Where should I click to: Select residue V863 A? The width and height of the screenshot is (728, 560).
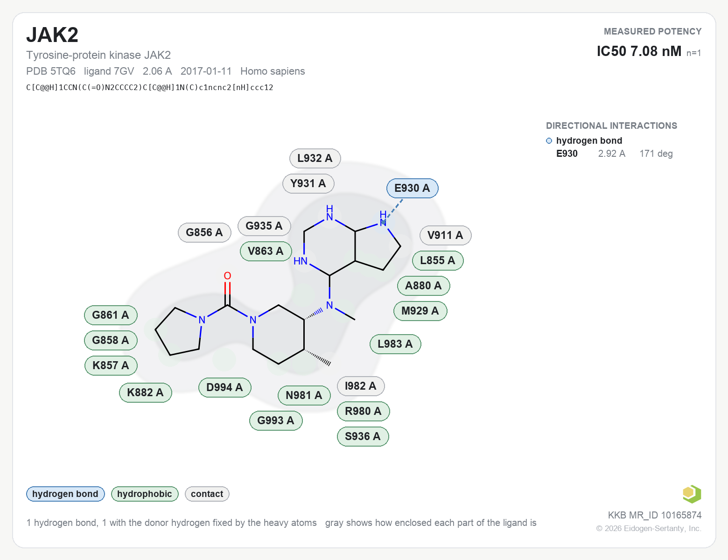point(266,251)
